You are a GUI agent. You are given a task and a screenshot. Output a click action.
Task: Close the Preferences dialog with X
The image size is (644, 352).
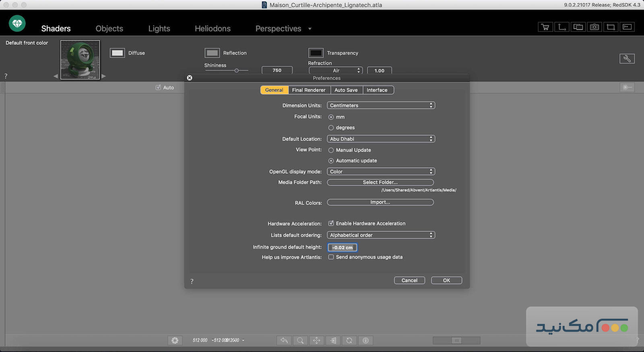click(x=190, y=78)
